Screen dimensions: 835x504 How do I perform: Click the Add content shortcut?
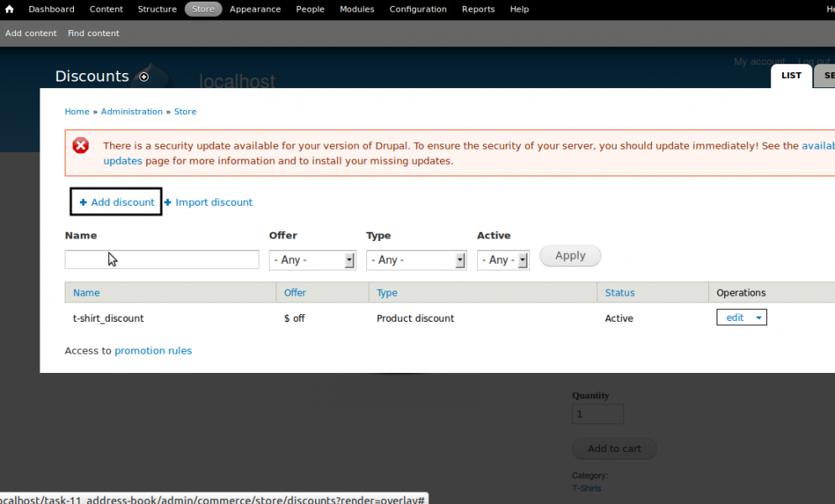(31, 34)
